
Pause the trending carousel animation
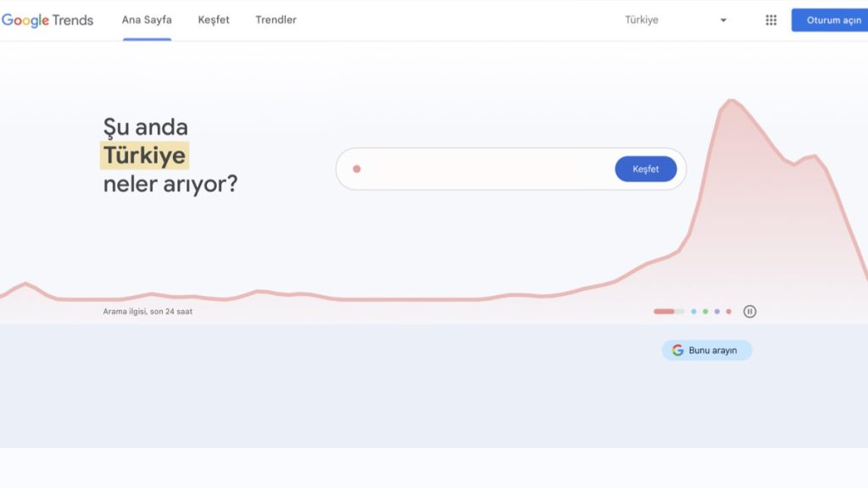click(x=749, y=311)
